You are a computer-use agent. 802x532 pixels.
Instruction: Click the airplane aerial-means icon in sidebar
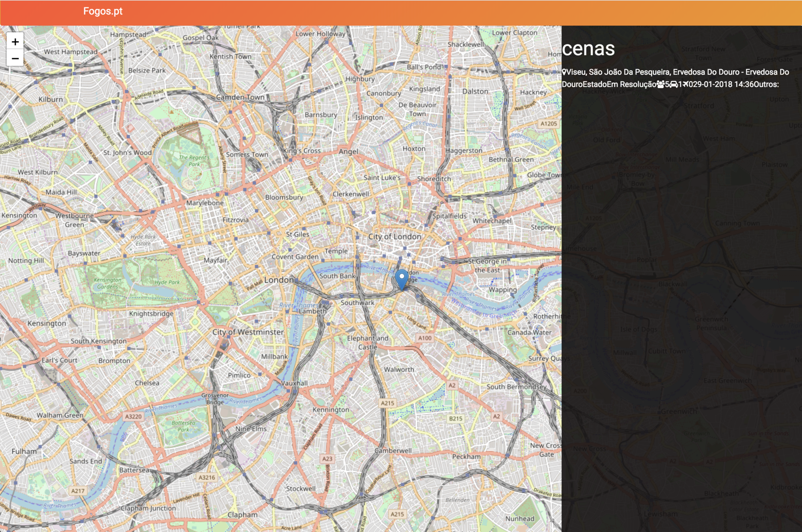point(685,84)
